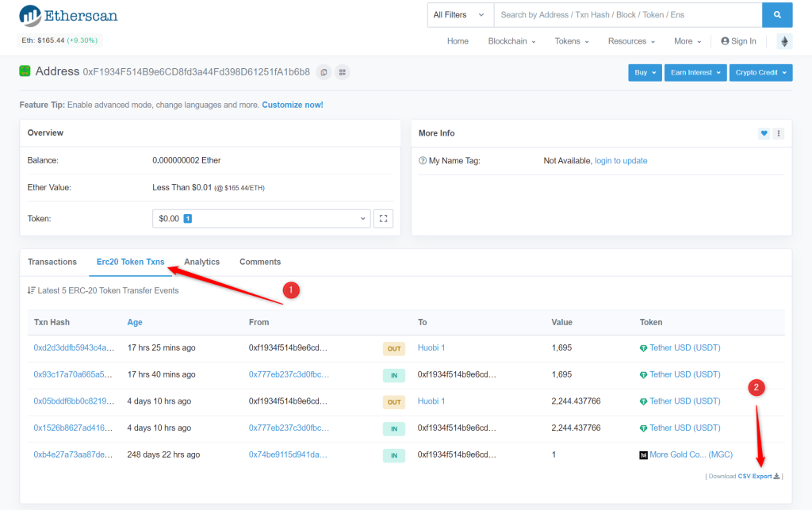The width and height of the screenshot is (812, 510).
Task: Click Tether icon in the 17 hrs 25 mins row
Action: (643, 348)
